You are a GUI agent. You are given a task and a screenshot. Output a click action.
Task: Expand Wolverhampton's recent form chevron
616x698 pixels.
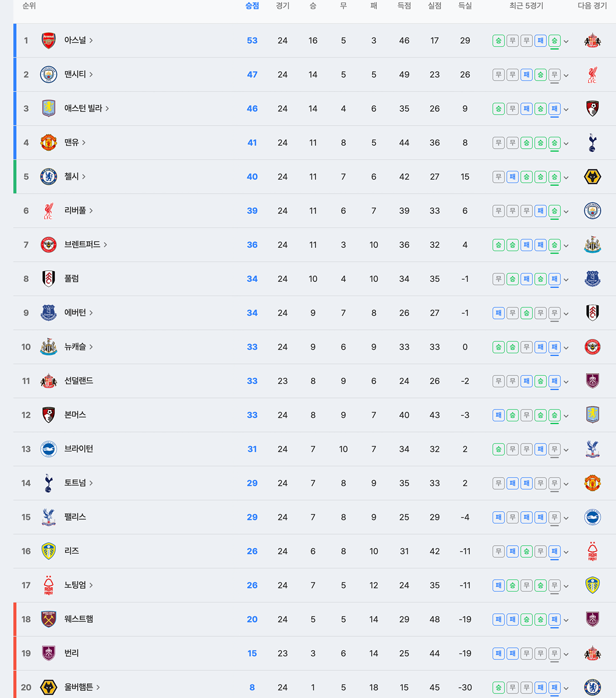tap(566, 688)
